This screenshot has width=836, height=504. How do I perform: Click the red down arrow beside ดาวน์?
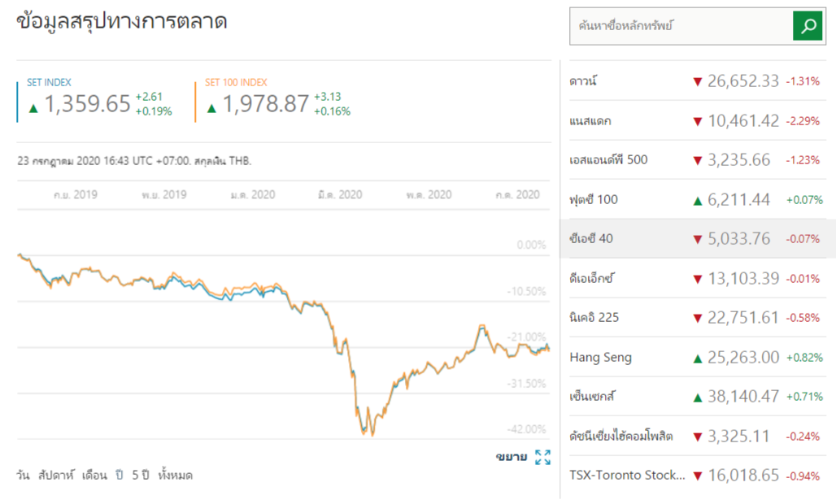(x=697, y=81)
